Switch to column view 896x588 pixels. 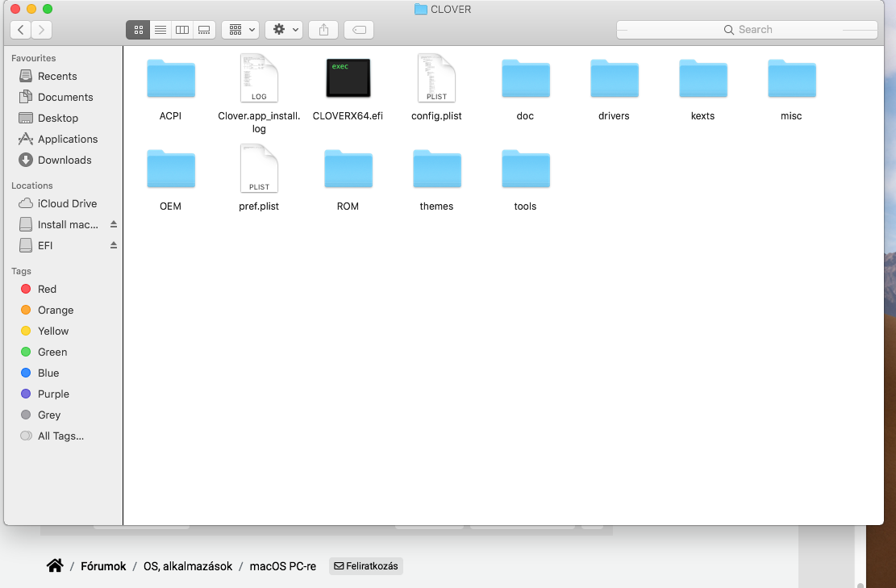[182, 30]
